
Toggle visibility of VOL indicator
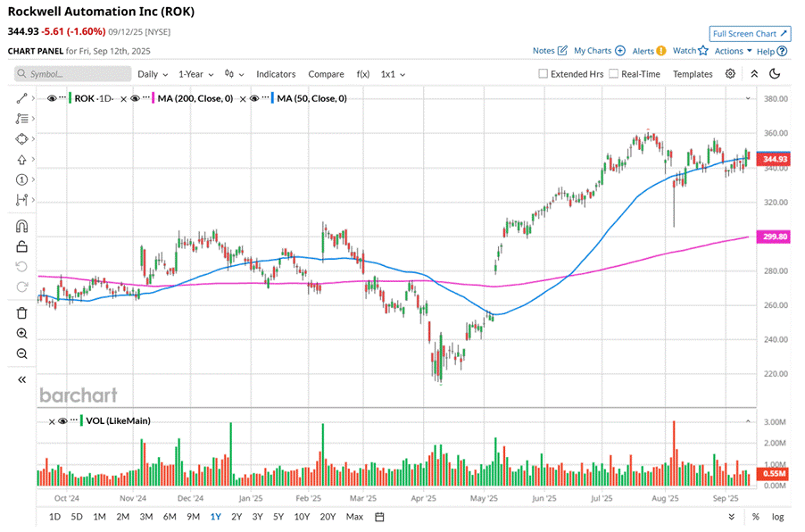point(63,421)
